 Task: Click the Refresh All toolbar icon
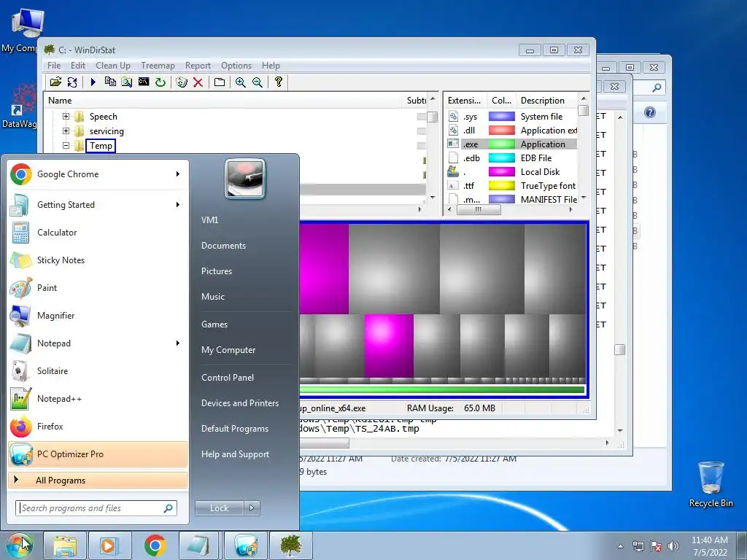click(x=72, y=82)
